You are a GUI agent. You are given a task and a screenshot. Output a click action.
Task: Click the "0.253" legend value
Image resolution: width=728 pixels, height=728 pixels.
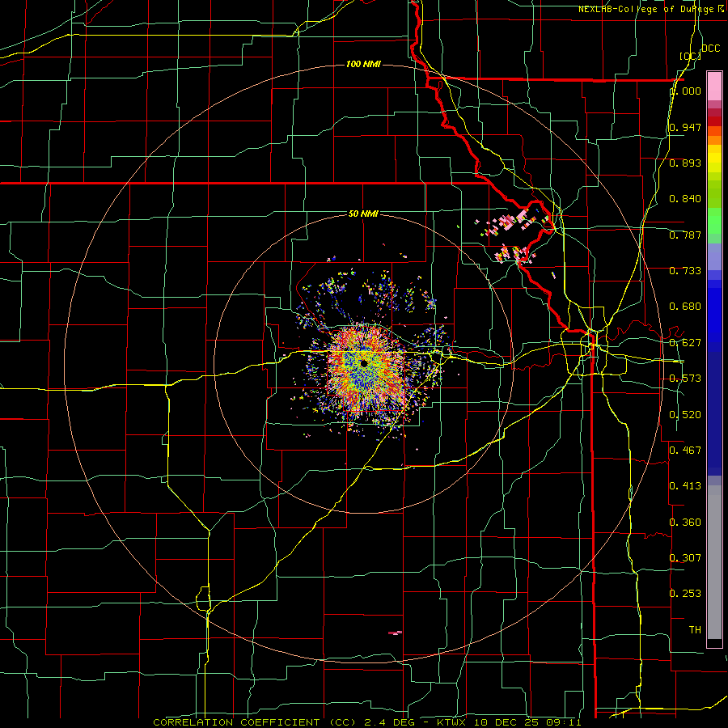pyautogui.click(x=685, y=594)
